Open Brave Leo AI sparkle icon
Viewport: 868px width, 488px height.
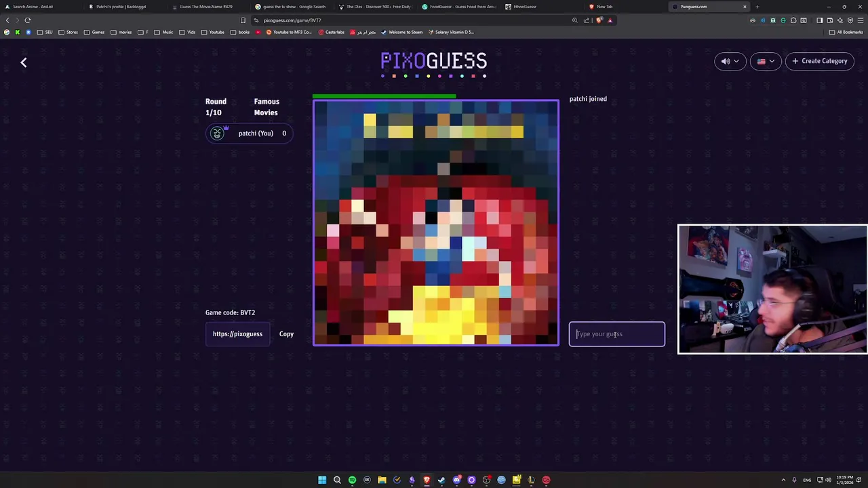840,20
